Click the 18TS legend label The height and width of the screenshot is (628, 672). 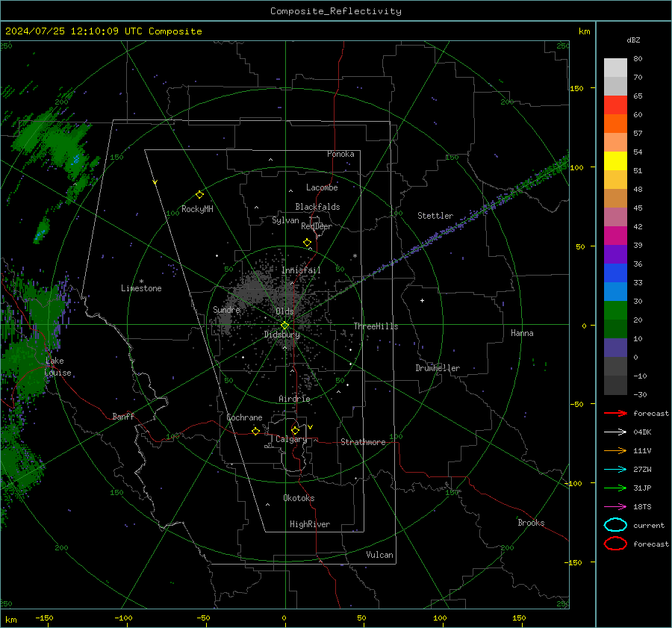[x=642, y=507]
